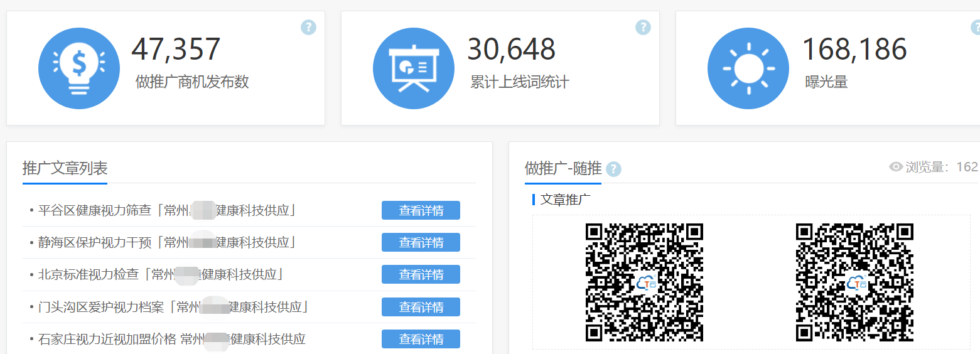Open the 门头沟区爱护视力档案 article title
Image resolution: width=980 pixels, height=354 pixels.
click(x=173, y=307)
